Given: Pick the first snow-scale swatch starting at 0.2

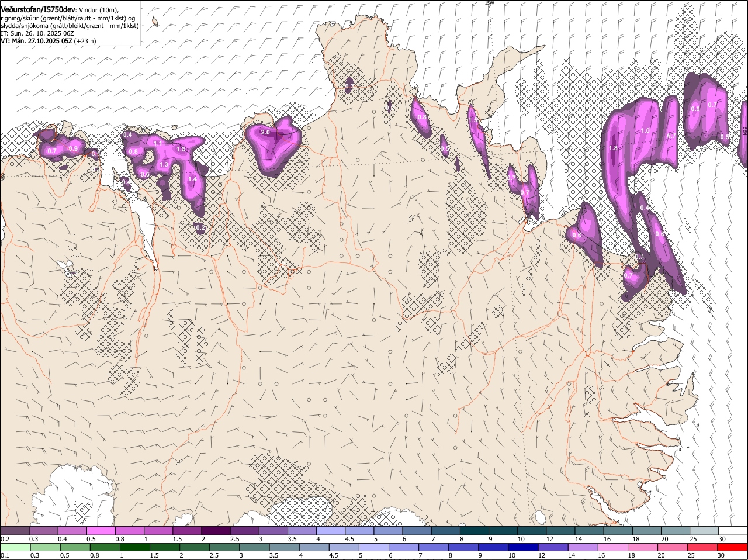Looking at the screenshot, I should coord(15,531).
